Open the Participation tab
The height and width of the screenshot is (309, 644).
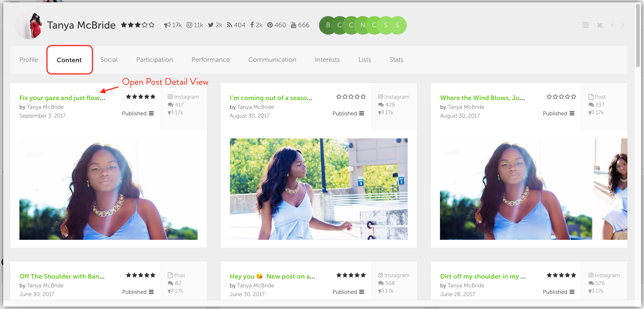[154, 60]
